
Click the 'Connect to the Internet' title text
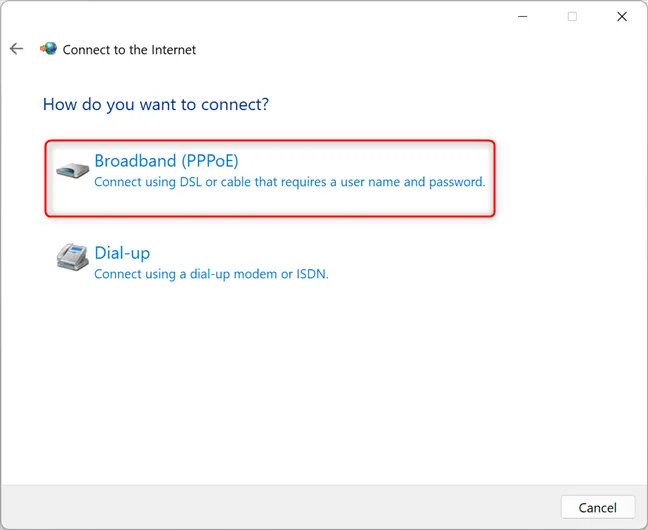point(129,50)
